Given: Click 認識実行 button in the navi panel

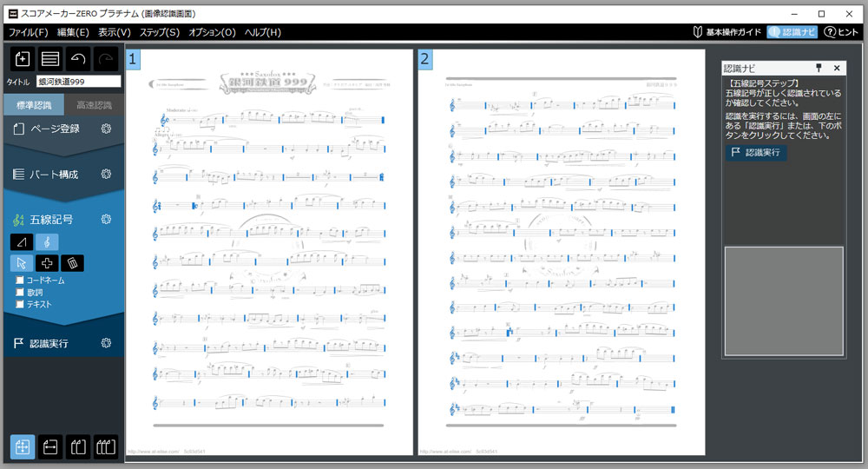Looking at the screenshot, I should pos(756,152).
